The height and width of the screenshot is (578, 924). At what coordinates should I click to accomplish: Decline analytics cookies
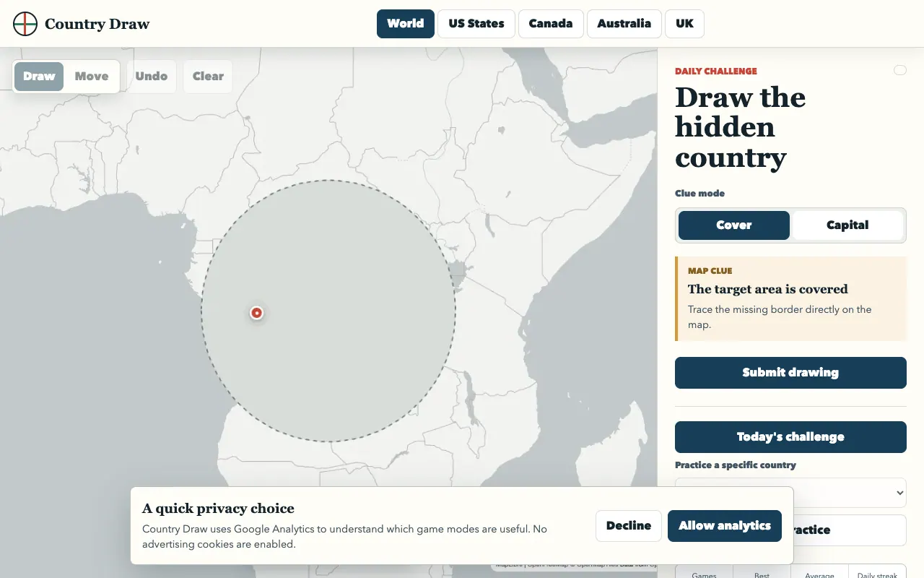629,526
